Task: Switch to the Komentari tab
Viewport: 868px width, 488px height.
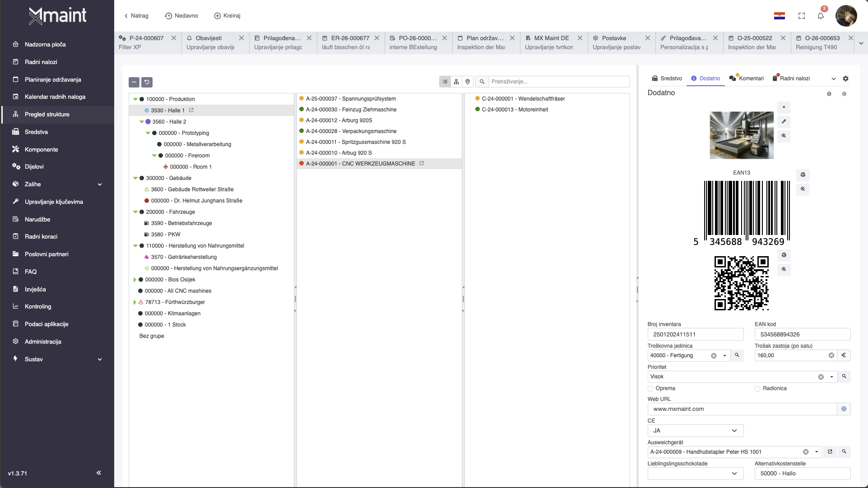Action: pyautogui.click(x=747, y=78)
